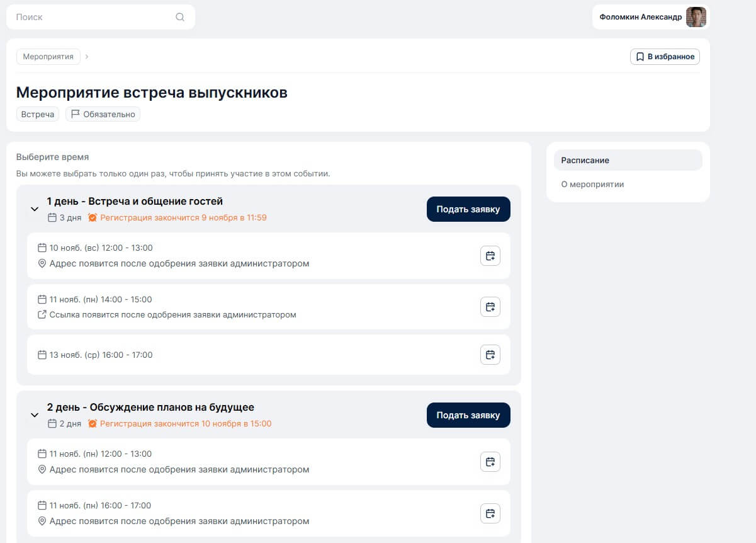This screenshot has height=543, width=756.
Task: Click the bookmark icon in В избранное
Action: [x=640, y=57]
